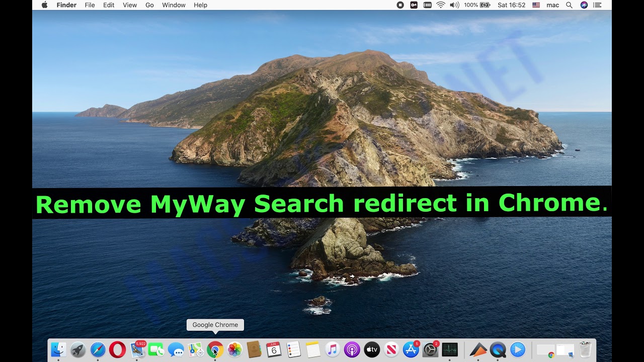Viewport: 644px width, 362px height.
Task: Open the mac user account menu
Action: click(552, 5)
